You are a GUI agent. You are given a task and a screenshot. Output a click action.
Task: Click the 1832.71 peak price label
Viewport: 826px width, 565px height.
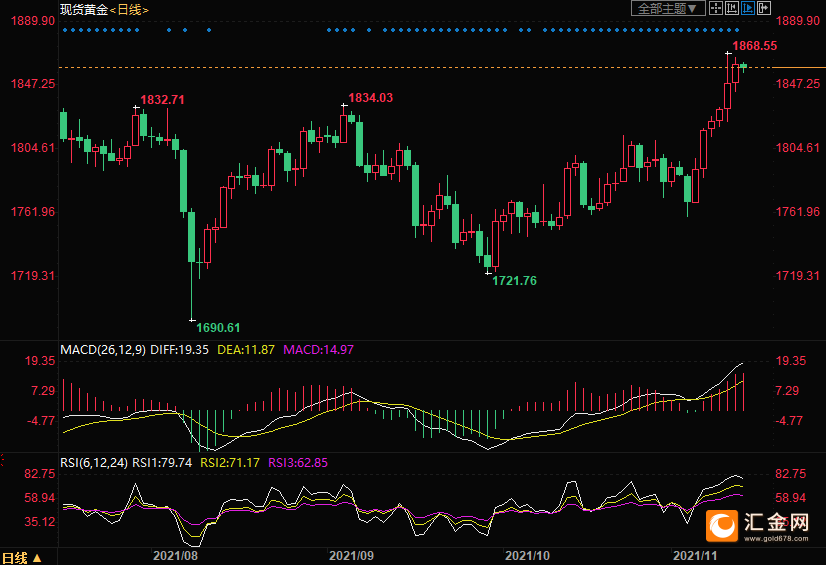point(163,100)
